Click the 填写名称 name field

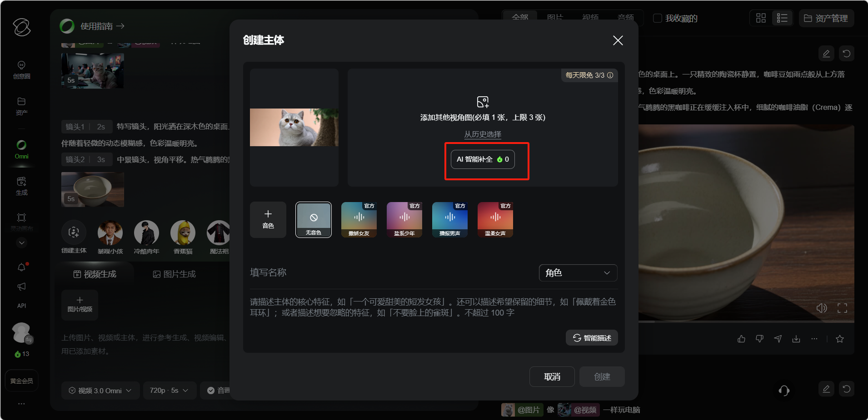[x=386, y=272]
